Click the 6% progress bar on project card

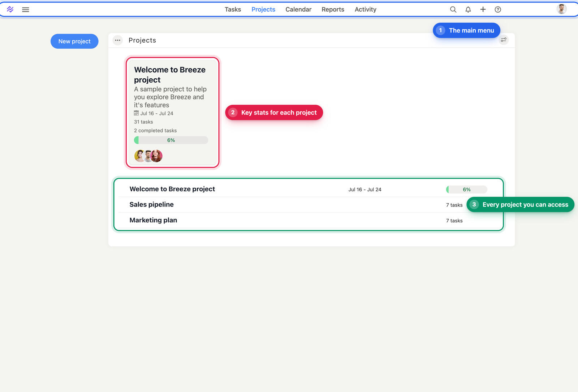[171, 140]
